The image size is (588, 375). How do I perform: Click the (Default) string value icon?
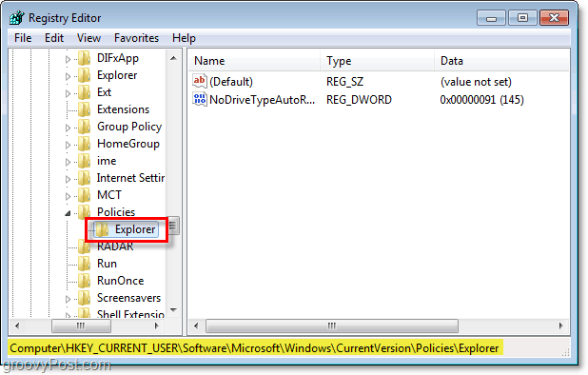(x=200, y=81)
